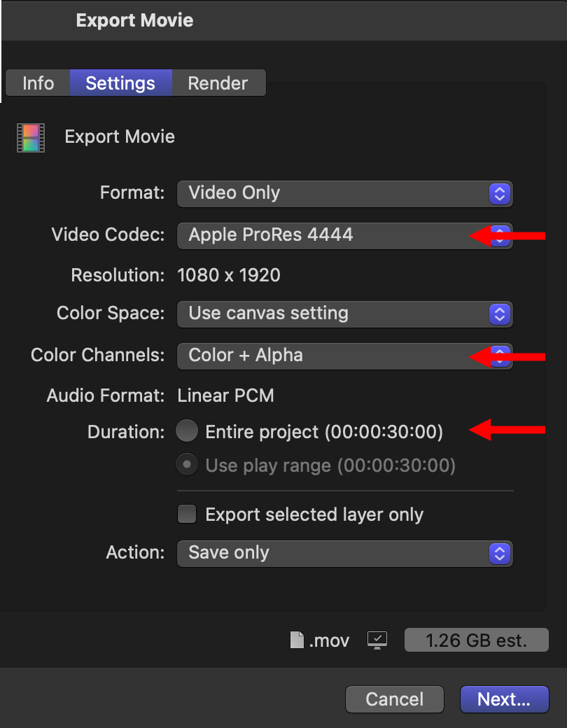The image size is (567, 728).
Task: Click the Export Movie filmstrip icon
Action: tap(31, 137)
